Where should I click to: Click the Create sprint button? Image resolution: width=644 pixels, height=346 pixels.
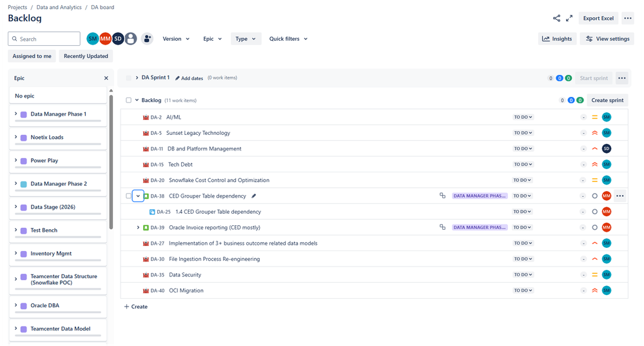(607, 100)
